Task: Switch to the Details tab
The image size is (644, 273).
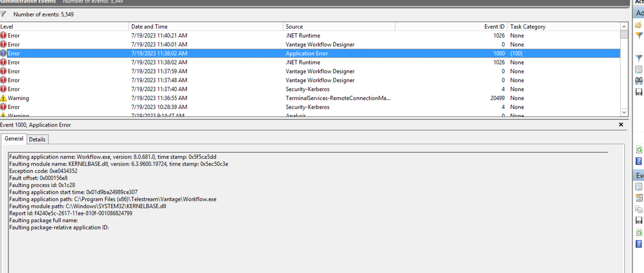Action: (37, 139)
